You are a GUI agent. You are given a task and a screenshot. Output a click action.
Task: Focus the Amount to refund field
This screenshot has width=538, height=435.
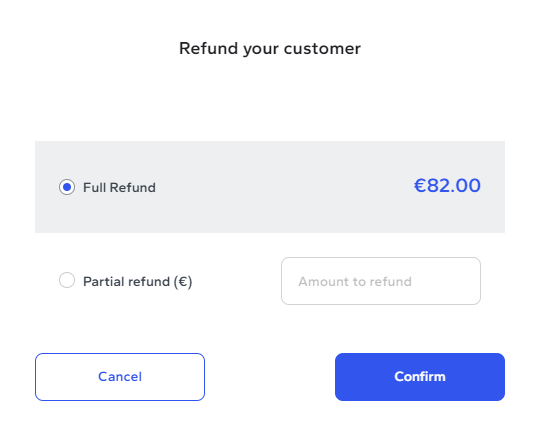(x=381, y=281)
